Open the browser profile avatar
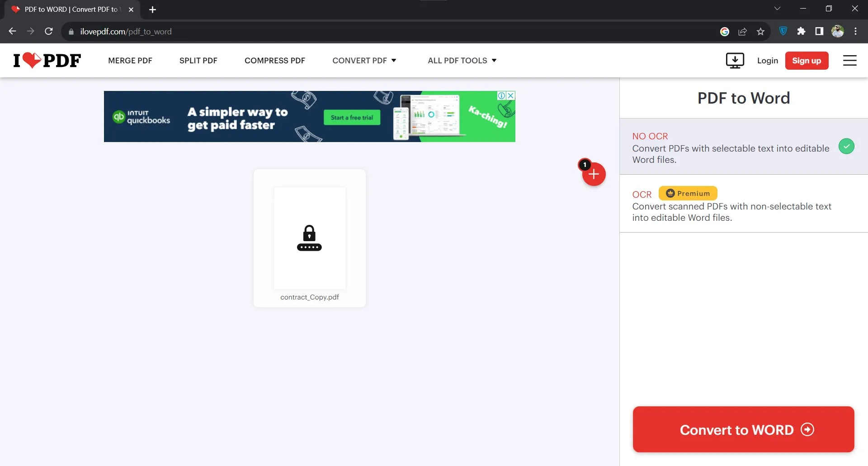868x466 pixels. (x=838, y=31)
